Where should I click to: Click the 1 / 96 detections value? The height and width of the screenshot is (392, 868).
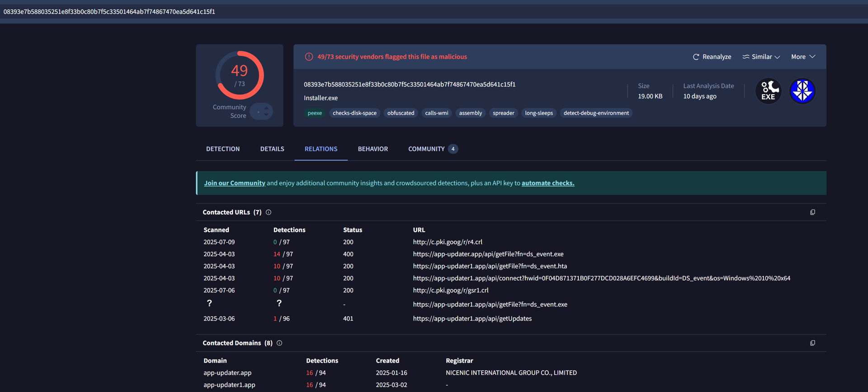(x=282, y=319)
